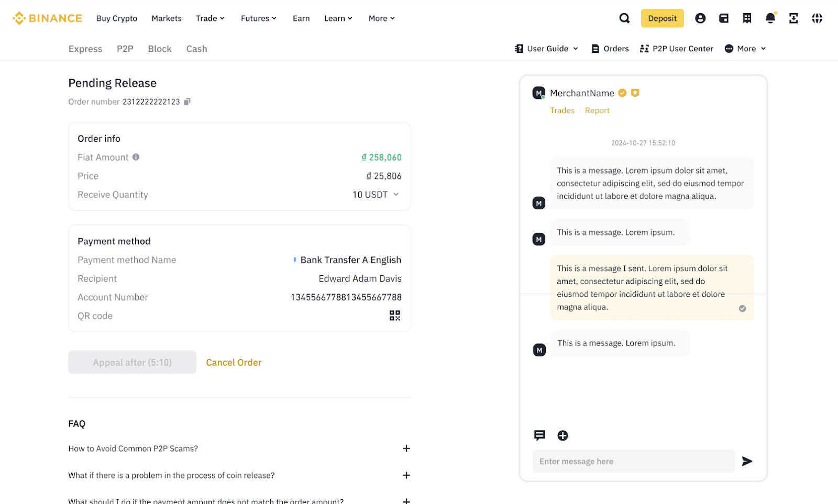Copy the order number

coord(187,102)
